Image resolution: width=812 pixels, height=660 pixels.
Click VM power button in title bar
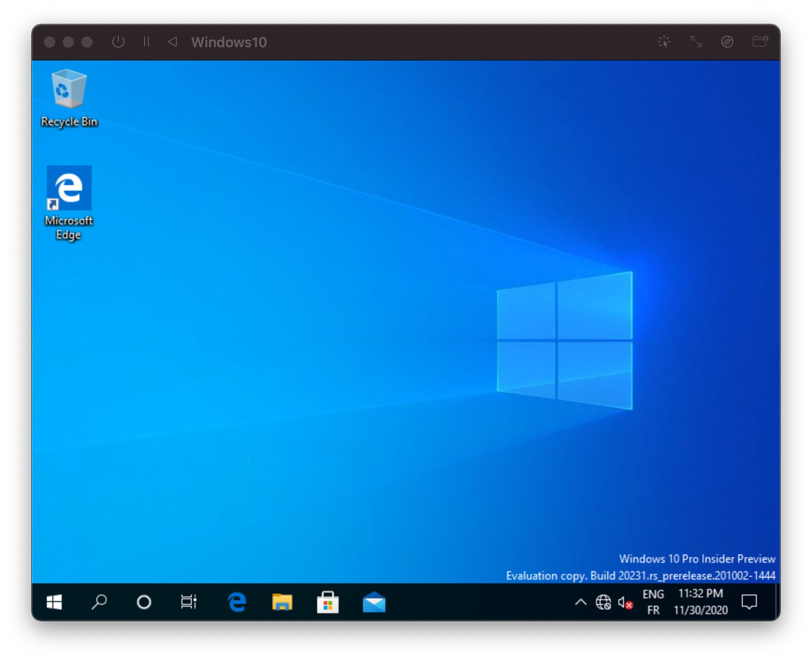[x=118, y=42]
